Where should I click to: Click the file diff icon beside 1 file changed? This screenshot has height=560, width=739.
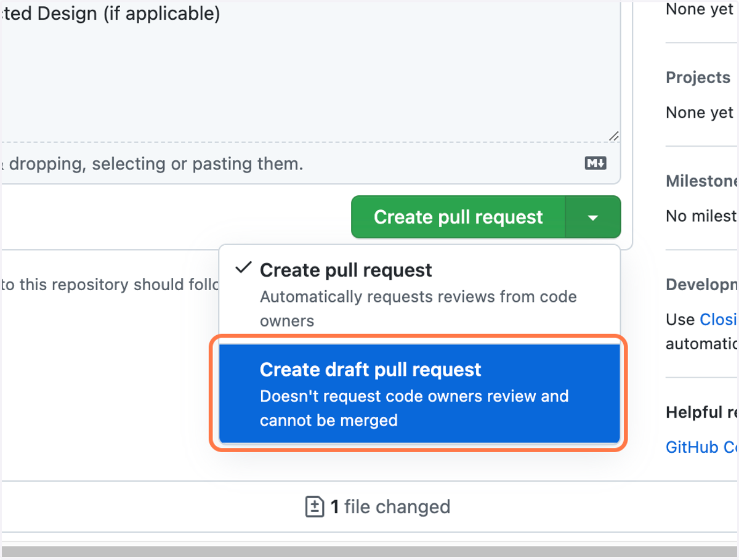[315, 507]
